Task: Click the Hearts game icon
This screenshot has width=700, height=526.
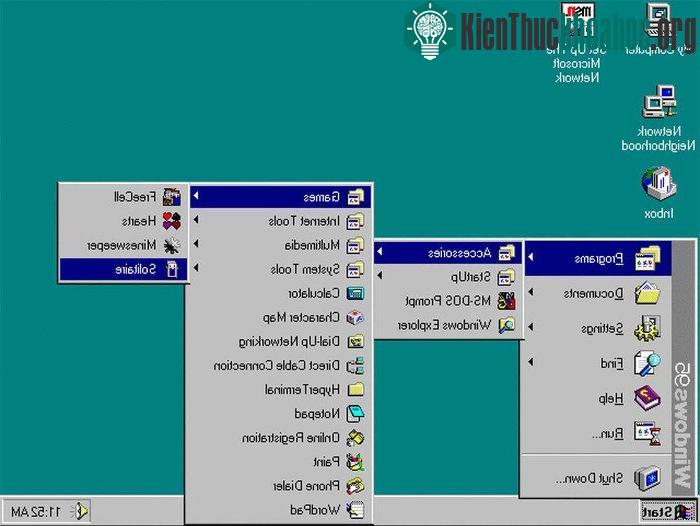Action: point(172,221)
